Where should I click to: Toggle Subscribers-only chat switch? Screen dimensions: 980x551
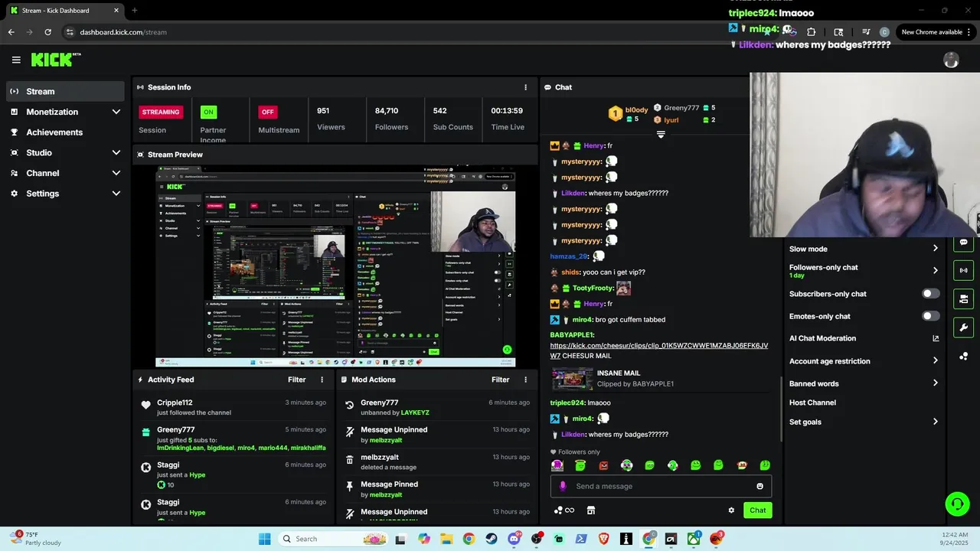click(x=930, y=294)
